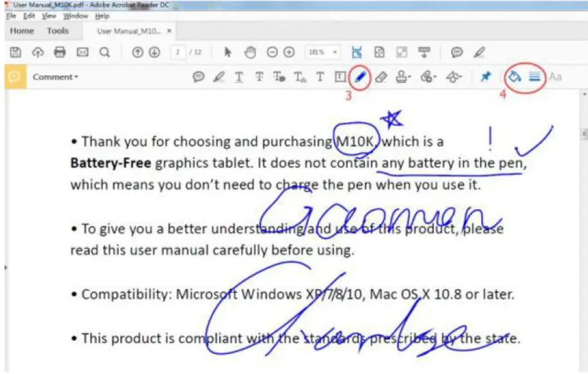Screen dimensions: 588x374
Task: Click the full screen mode icon
Action: coord(401,52)
